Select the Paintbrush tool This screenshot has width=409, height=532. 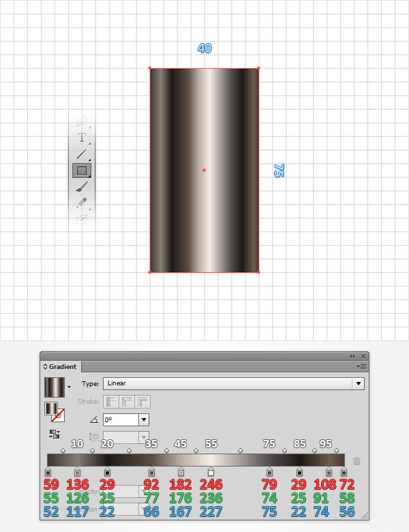point(82,187)
